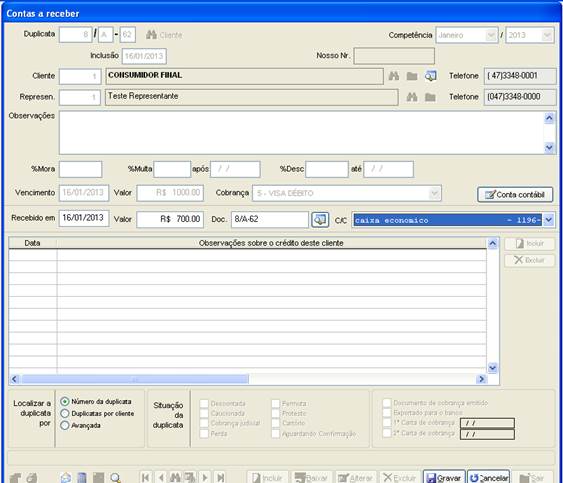Click the Alterar button in bottom bar
The width and height of the screenshot is (563, 483).
coord(355,478)
